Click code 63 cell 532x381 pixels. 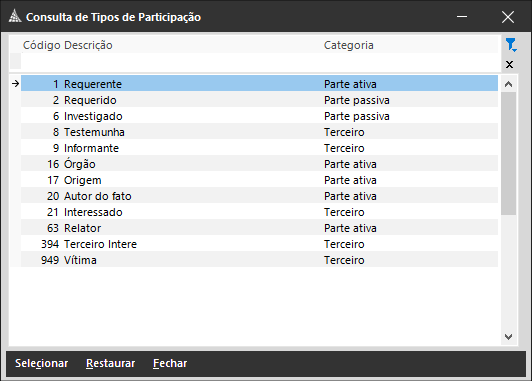53,228
